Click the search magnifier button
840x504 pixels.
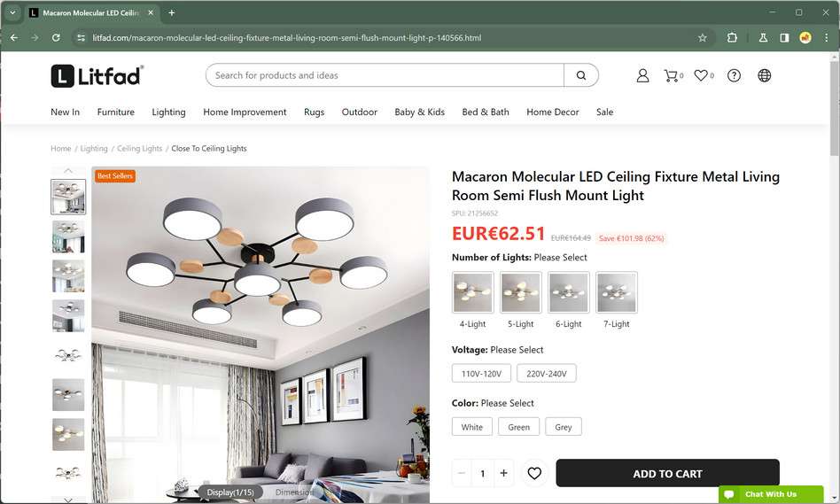point(580,75)
